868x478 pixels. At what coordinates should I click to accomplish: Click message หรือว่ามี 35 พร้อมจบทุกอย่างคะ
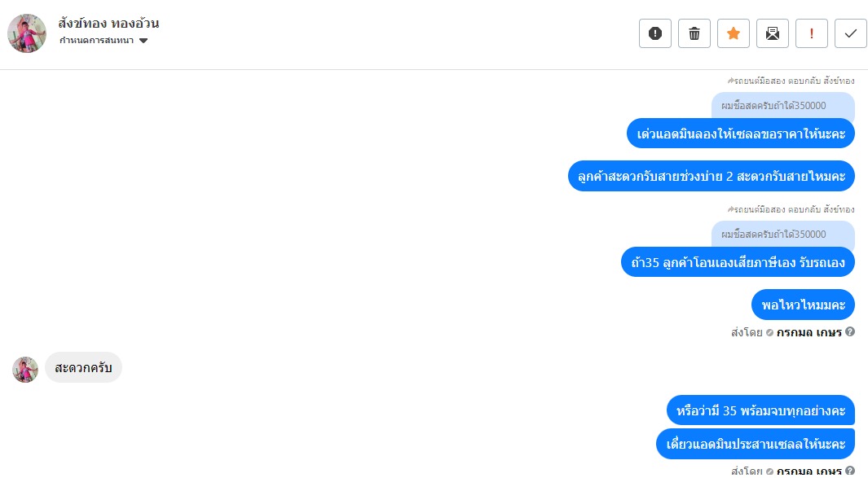pyautogui.click(x=760, y=410)
